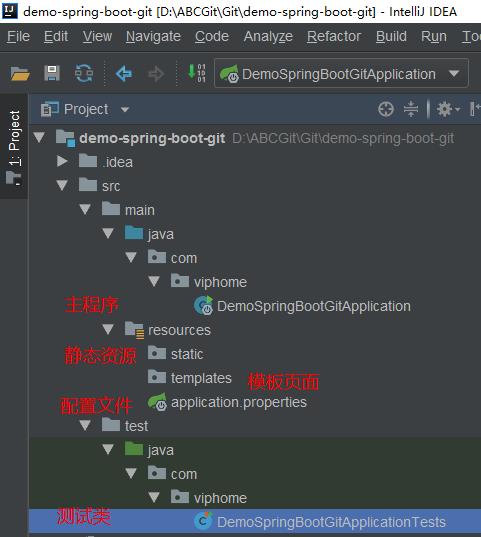Click the forward navigation arrow icon

click(x=156, y=73)
